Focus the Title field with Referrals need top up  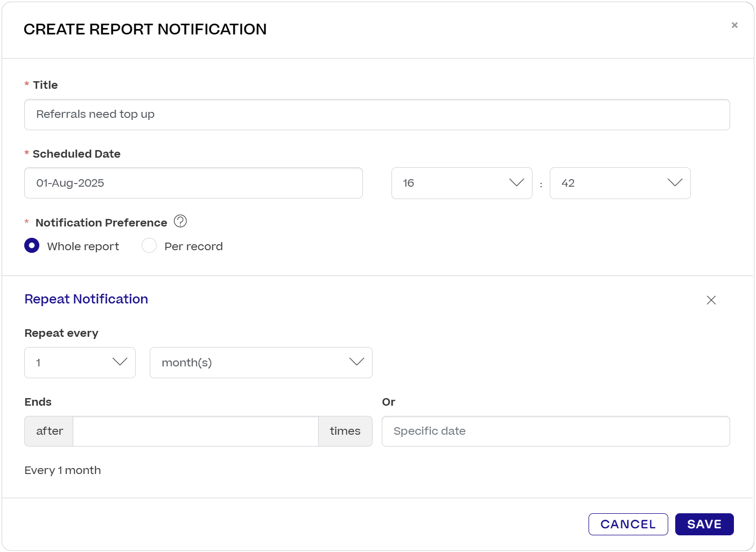[376, 114]
